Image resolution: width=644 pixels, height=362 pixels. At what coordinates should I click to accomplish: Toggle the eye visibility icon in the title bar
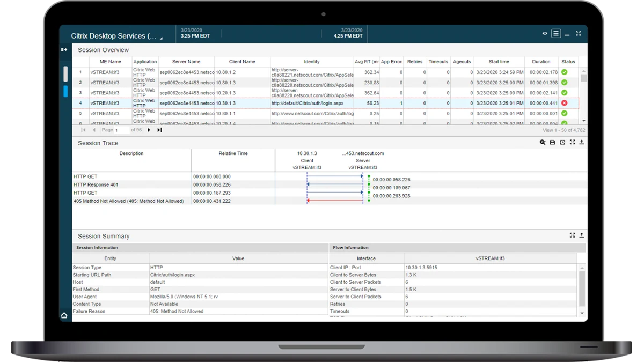(x=544, y=33)
